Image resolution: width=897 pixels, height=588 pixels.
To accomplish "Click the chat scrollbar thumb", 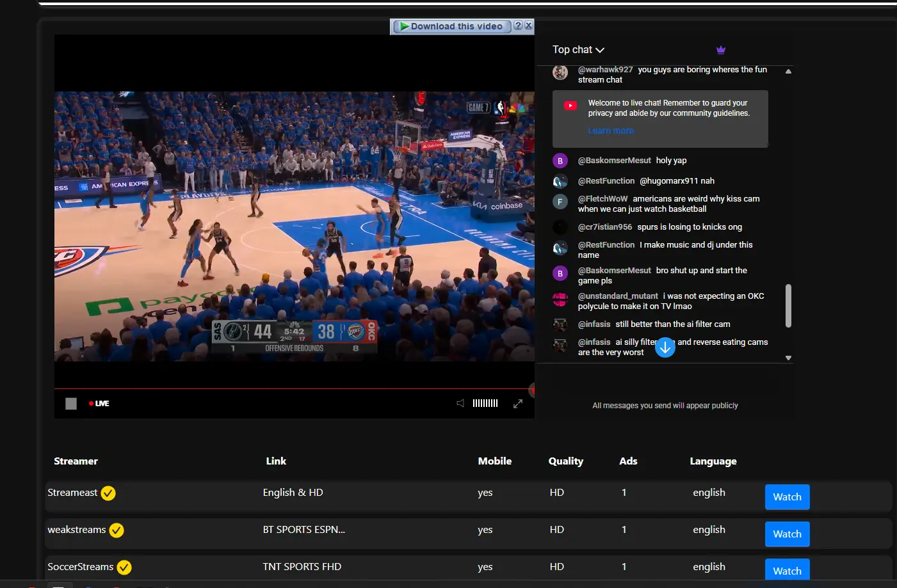I will (x=788, y=306).
